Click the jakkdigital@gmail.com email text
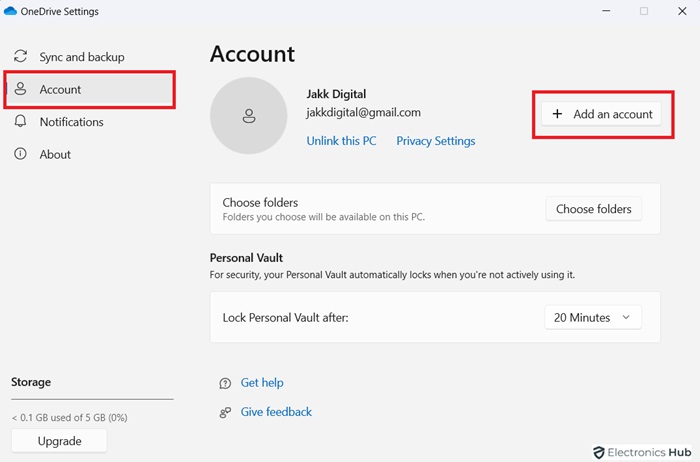 pyautogui.click(x=363, y=112)
